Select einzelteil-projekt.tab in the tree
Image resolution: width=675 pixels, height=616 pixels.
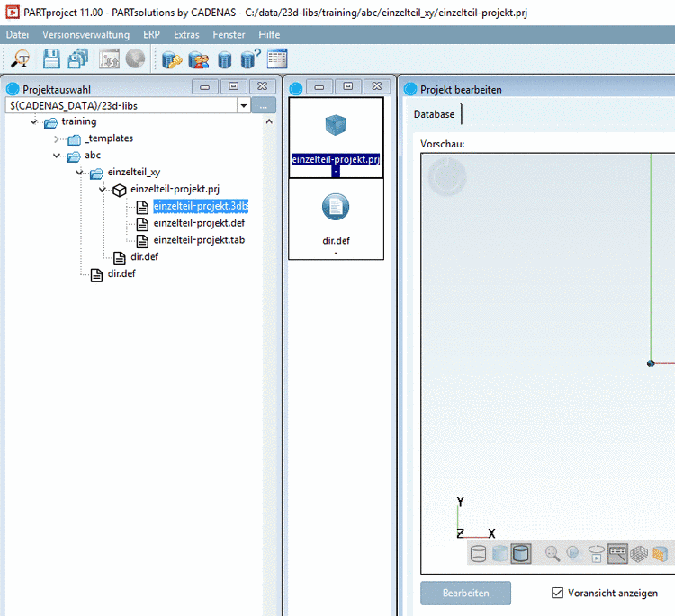click(199, 239)
